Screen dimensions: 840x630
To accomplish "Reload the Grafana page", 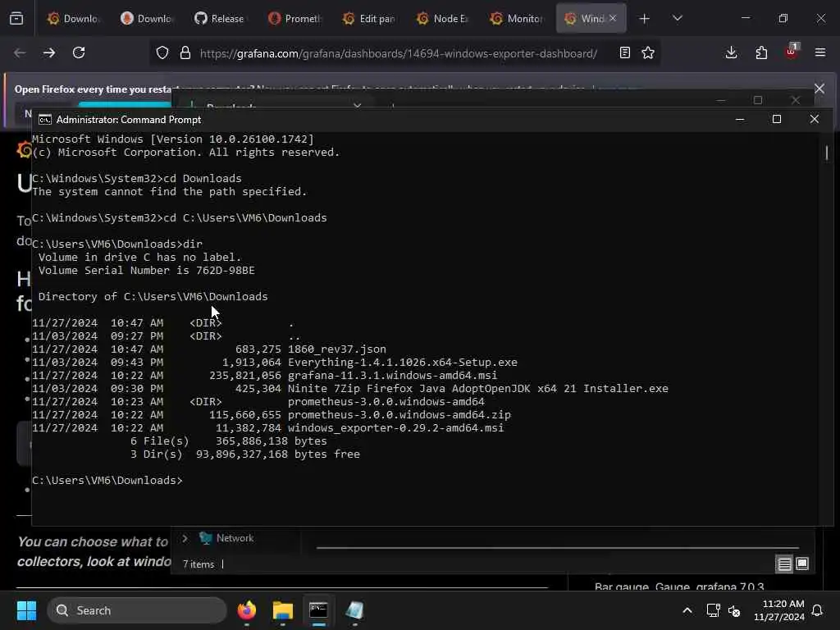I will (x=79, y=52).
